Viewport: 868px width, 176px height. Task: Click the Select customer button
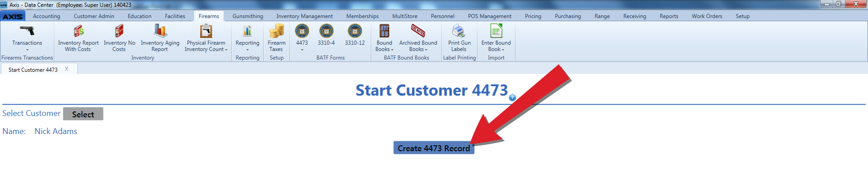(83, 114)
